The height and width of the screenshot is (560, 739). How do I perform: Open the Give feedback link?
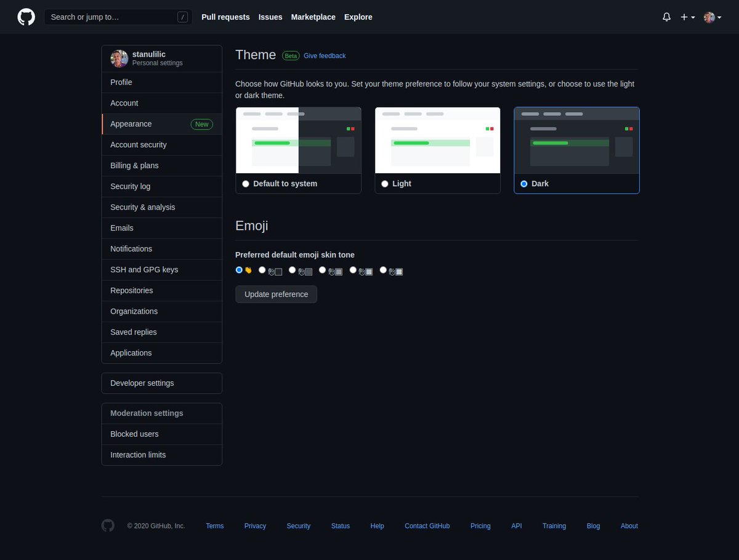325,55
